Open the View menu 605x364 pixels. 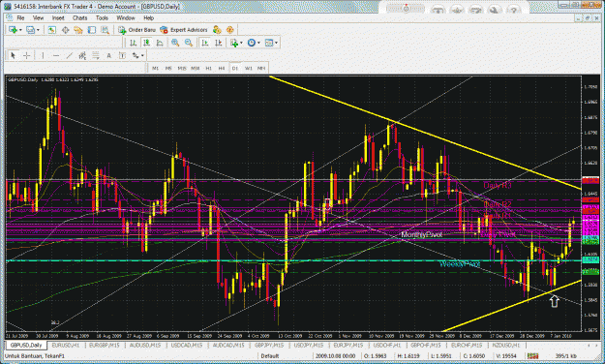pyautogui.click(x=38, y=17)
